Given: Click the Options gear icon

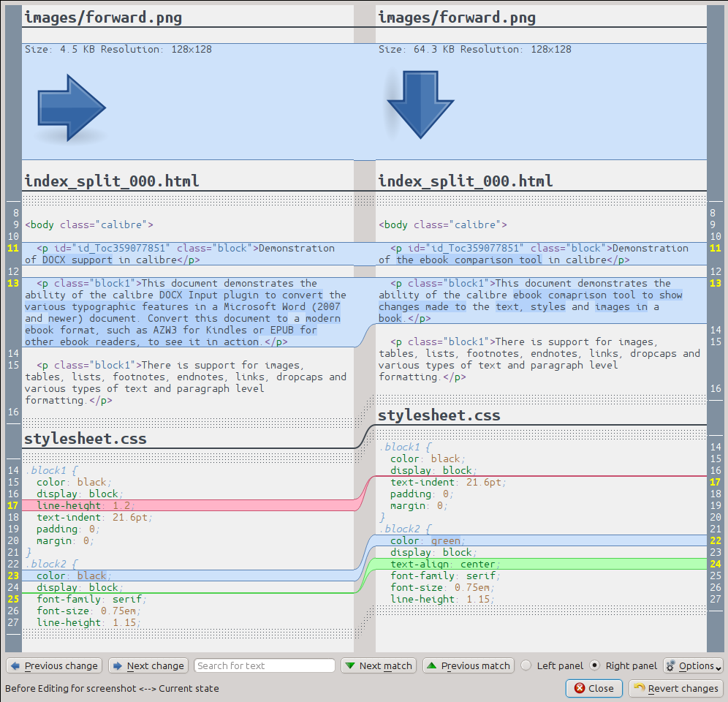Looking at the screenshot, I should click(670, 666).
